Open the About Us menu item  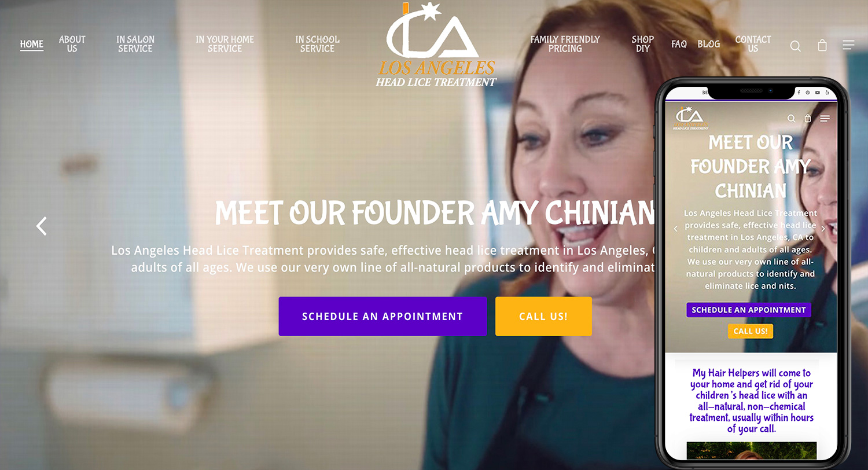pos(72,44)
